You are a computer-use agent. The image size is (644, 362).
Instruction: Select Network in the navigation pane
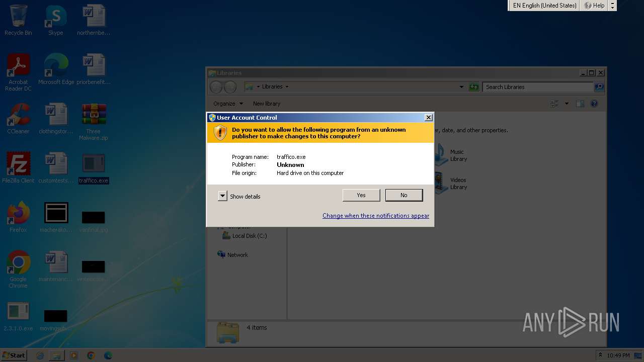(x=232, y=255)
